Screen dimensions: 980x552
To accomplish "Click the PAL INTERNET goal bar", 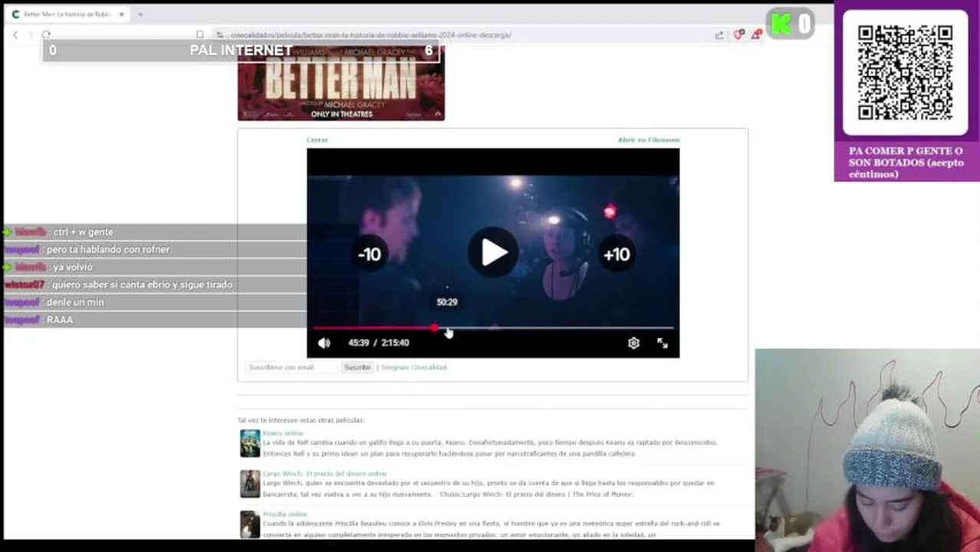I will pos(241,51).
